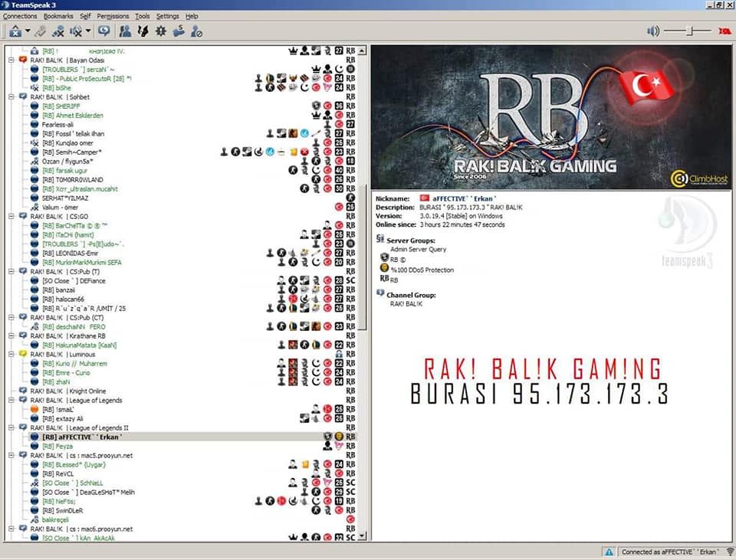Click the black wolf-shaped toolbar icon
This screenshot has width=736, height=560.
point(143,31)
